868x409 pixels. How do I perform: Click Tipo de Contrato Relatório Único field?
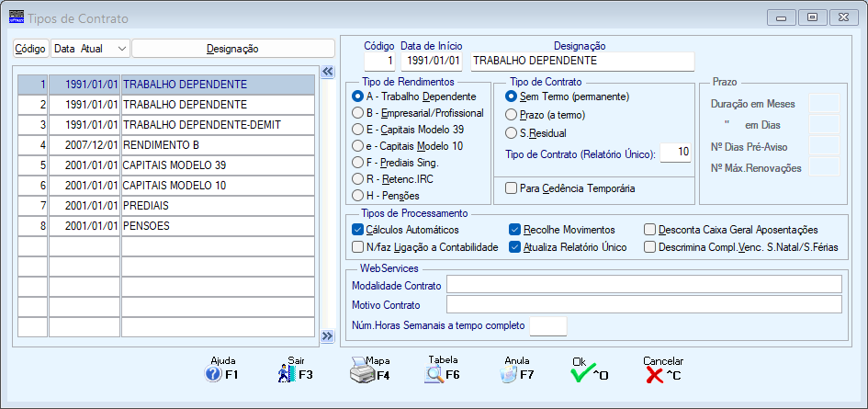click(675, 153)
